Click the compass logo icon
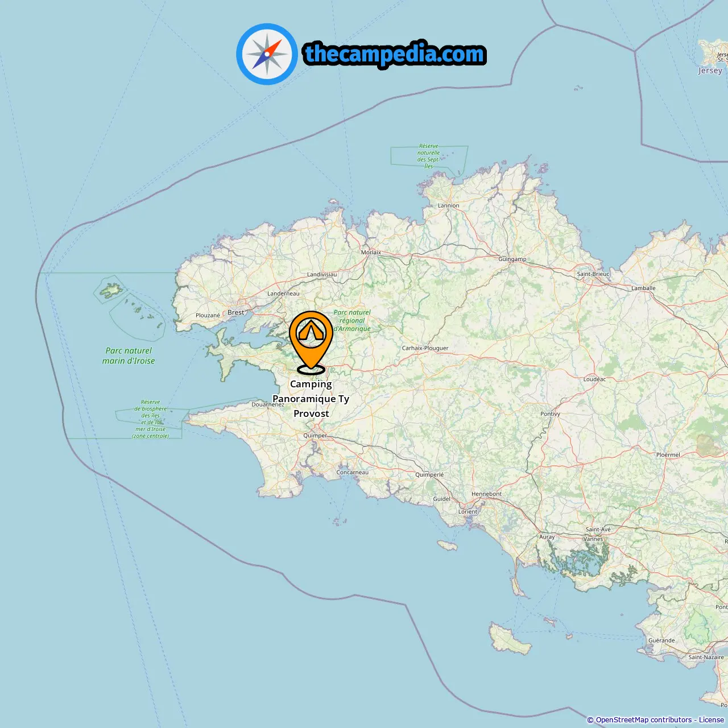 point(267,54)
